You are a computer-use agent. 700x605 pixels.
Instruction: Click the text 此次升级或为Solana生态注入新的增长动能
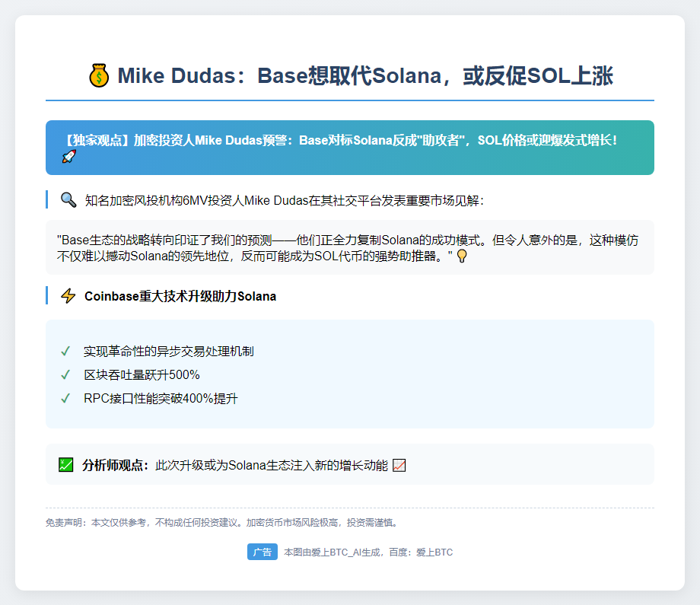pos(272,465)
